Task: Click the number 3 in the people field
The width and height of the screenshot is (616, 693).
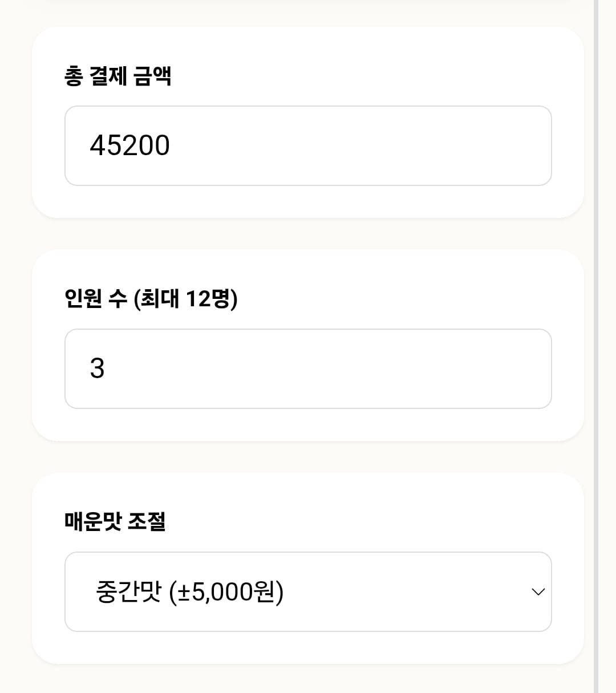Action: coord(98,368)
